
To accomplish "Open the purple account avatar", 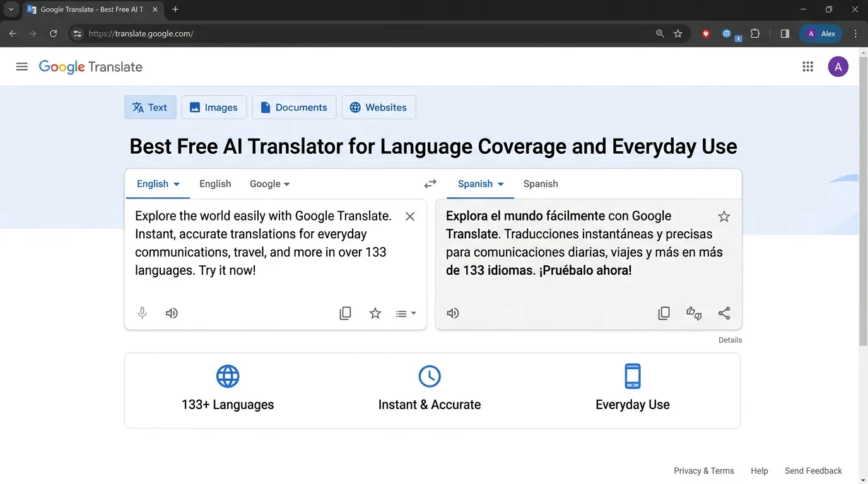I will 838,67.
